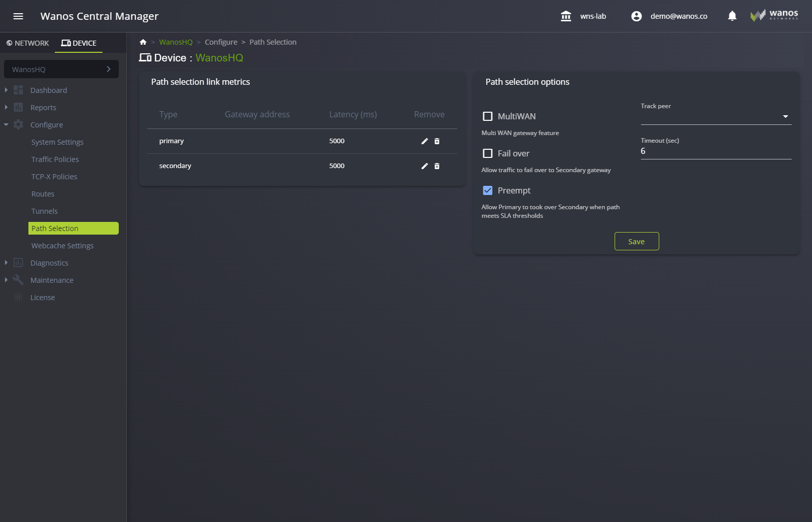Open the hamburger navigation menu
Image resolution: width=812 pixels, height=522 pixels.
click(x=18, y=16)
